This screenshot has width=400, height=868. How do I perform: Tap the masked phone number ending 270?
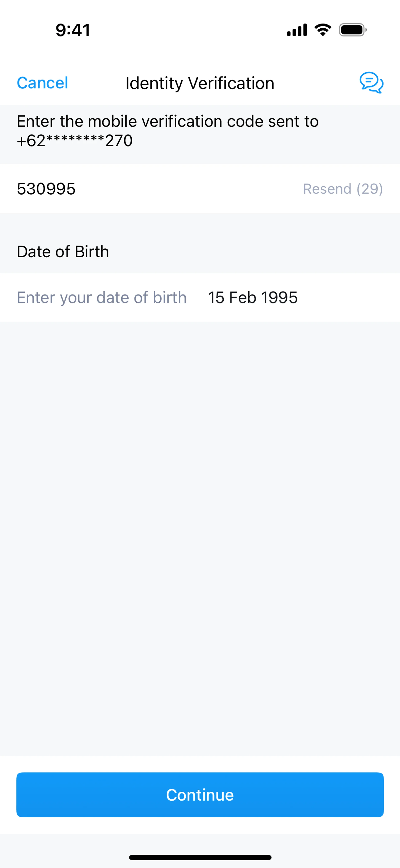coord(75,141)
